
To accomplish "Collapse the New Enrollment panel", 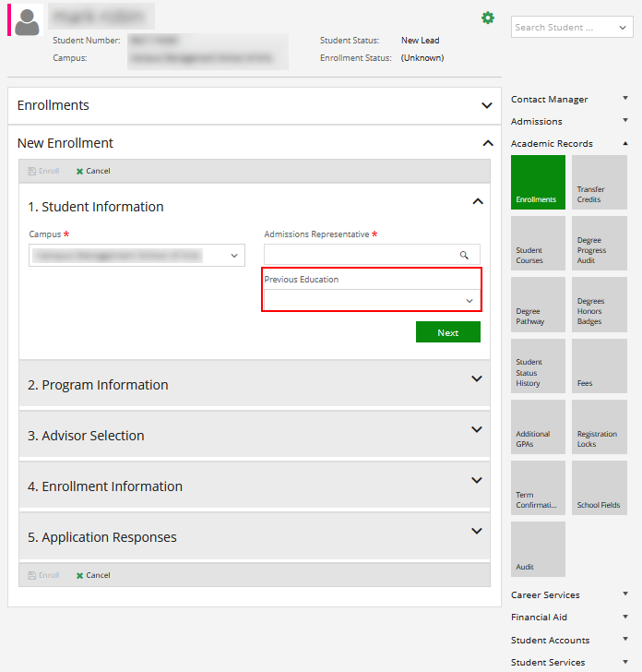I will 488,143.
